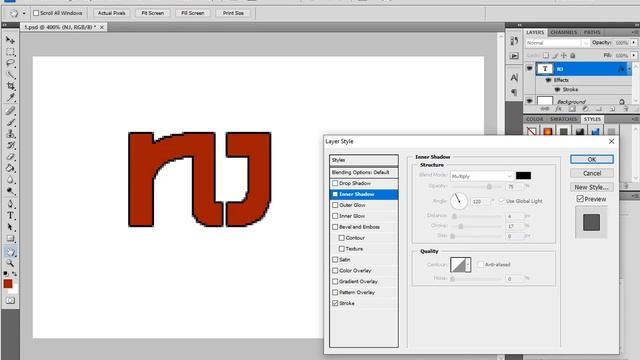The height and width of the screenshot is (360, 640).
Task: Click the new adjustment layer icon
Action: [x=585, y=109]
